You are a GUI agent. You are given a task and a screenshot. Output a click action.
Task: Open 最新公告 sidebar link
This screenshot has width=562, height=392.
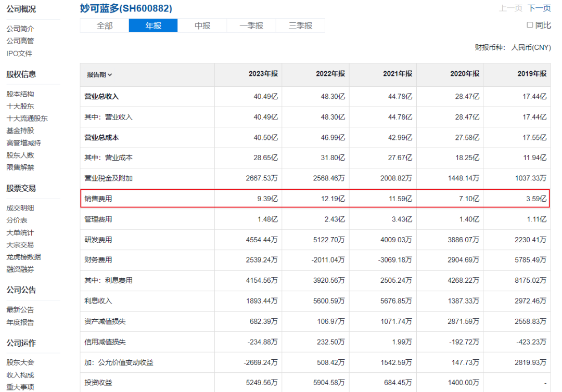tap(20, 310)
